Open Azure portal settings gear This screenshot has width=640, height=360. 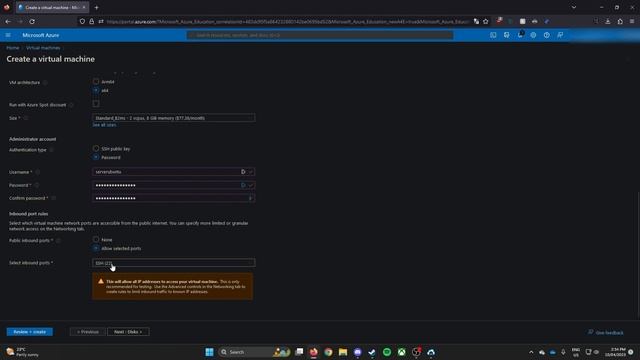pos(533,35)
